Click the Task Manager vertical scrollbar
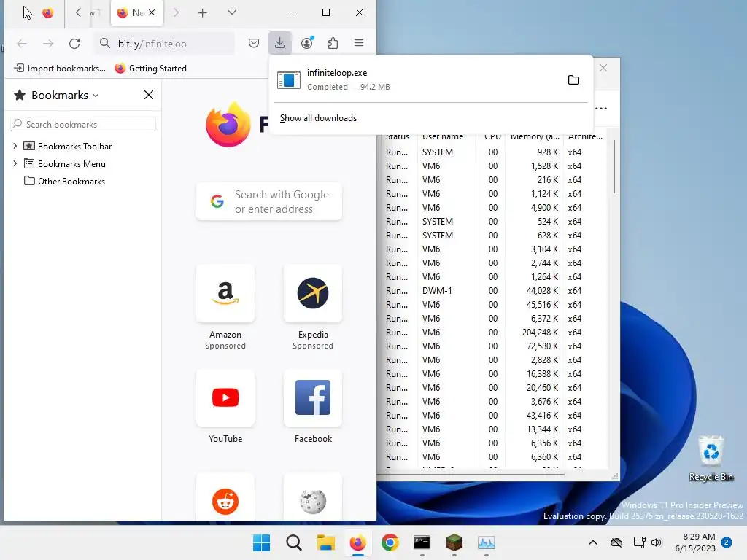The image size is (747, 560). pos(614,167)
